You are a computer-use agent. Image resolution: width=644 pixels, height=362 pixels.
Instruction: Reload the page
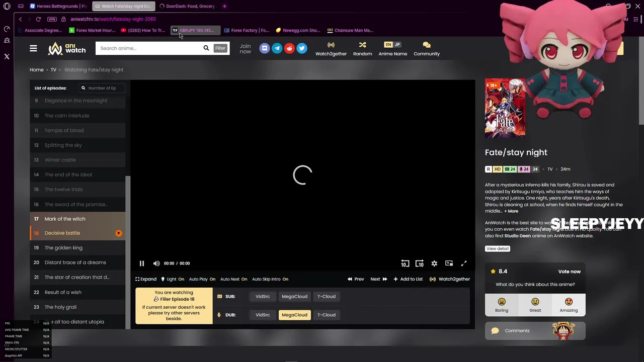[38, 19]
